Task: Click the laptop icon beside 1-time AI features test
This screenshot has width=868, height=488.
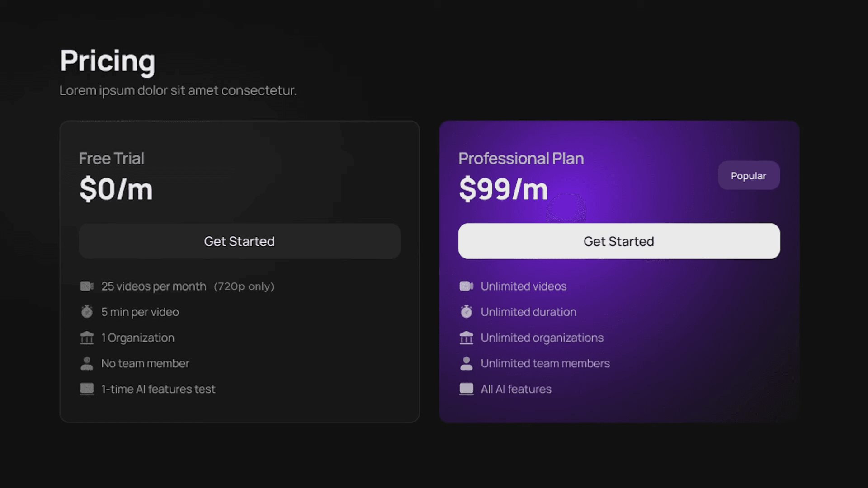Action: point(86,389)
